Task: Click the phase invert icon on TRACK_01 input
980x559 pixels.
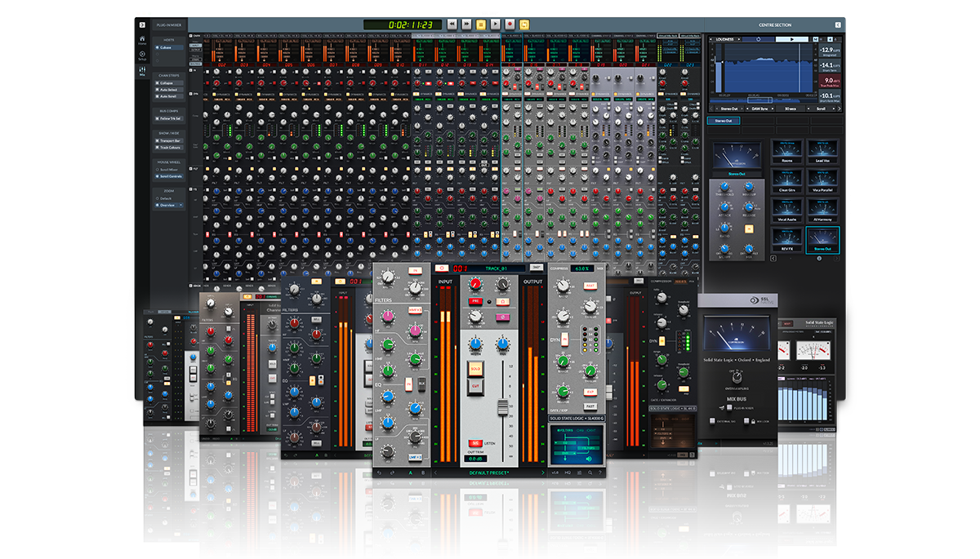Action: 502,317
